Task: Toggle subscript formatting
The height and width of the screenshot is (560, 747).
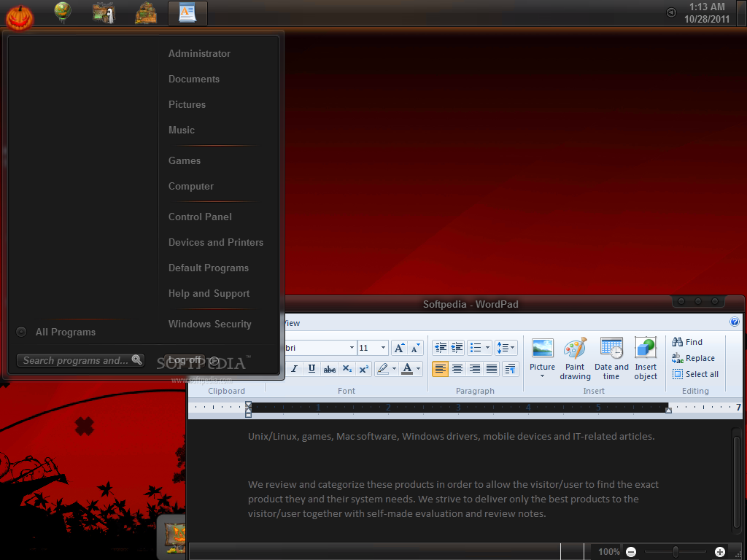Action: coord(347,368)
